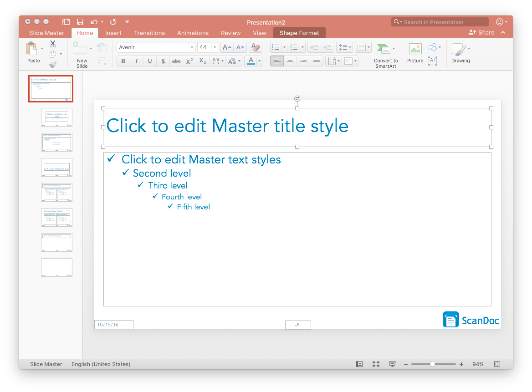Click the Fit slide to window icon
This screenshot has height=392, width=532.
pyautogui.click(x=497, y=364)
